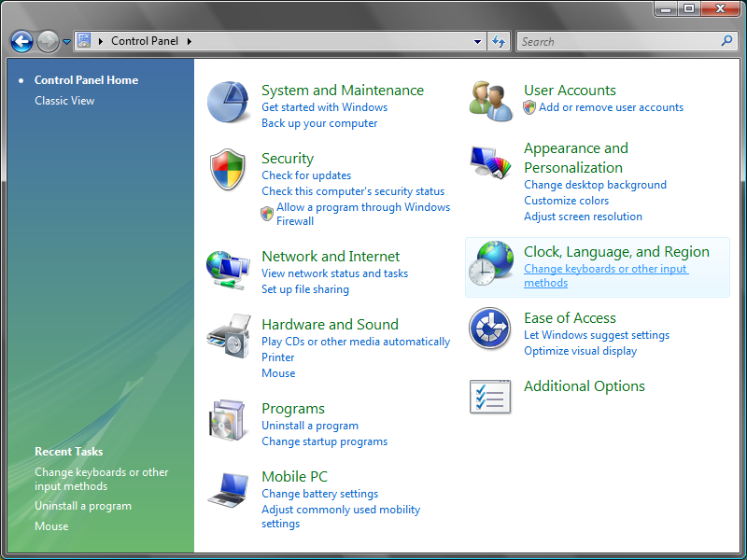Open the User Accounts heading
This screenshot has height=560, width=747.
coord(570,90)
